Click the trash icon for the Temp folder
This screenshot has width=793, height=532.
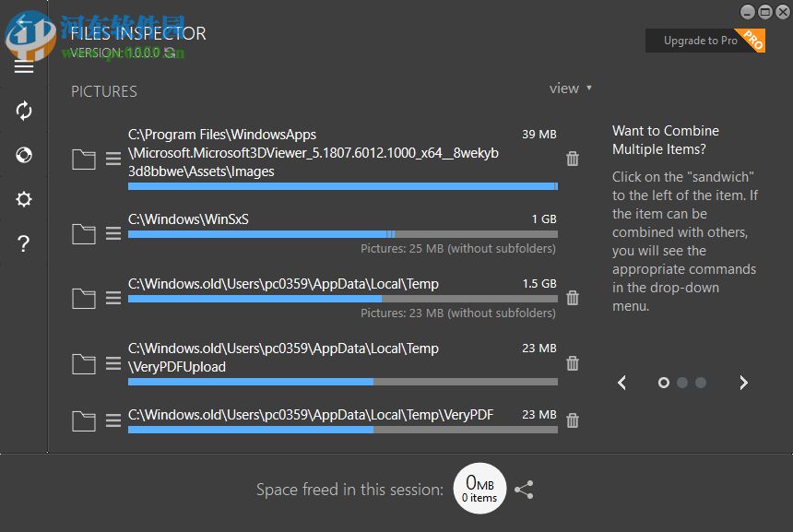tap(573, 298)
